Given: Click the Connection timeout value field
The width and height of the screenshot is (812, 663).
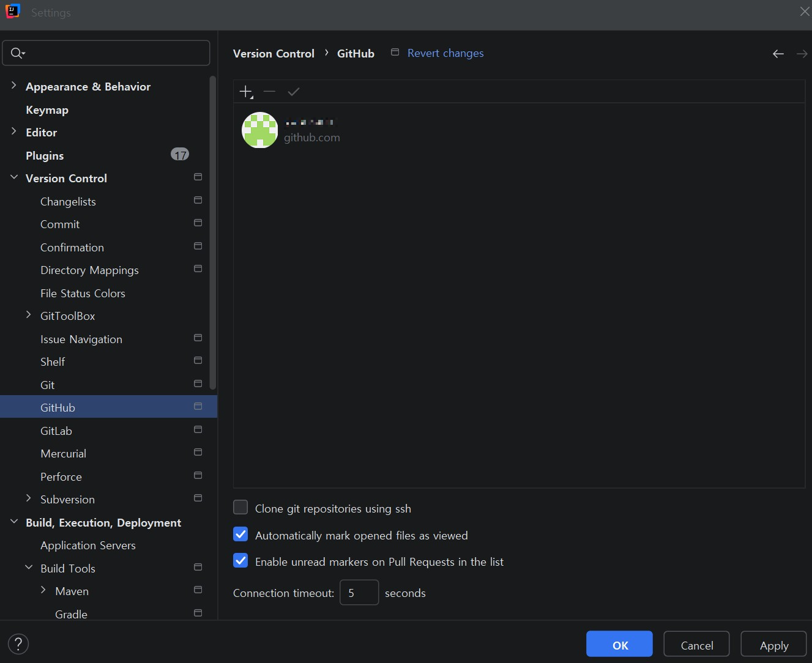Looking at the screenshot, I should pyautogui.click(x=359, y=593).
